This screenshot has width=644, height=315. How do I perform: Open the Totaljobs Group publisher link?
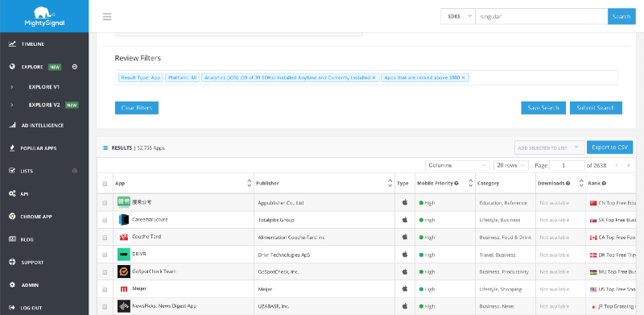click(276, 220)
